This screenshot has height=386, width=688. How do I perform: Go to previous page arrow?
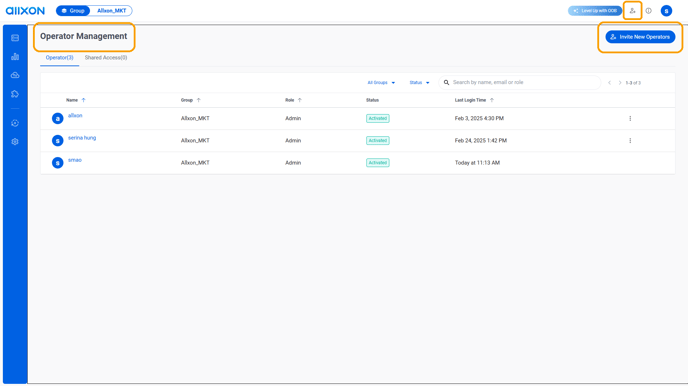tap(609, 82)
